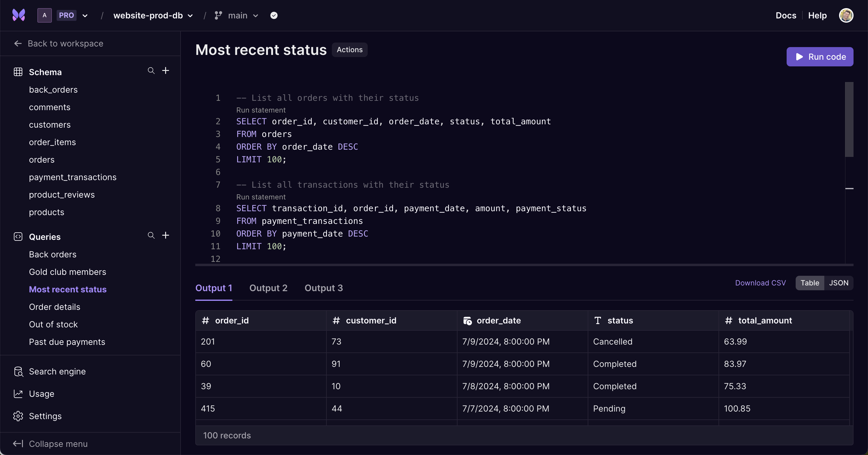Screen dimensions: 868x455
Task: Select the JSON view toggle
Action: [x=838, y=283]
